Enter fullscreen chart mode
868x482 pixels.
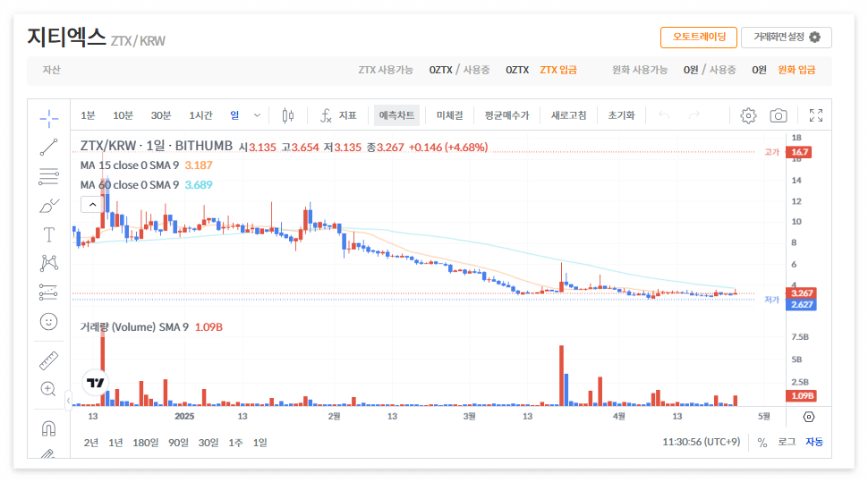pyautogui.click(x=816, y=115)
